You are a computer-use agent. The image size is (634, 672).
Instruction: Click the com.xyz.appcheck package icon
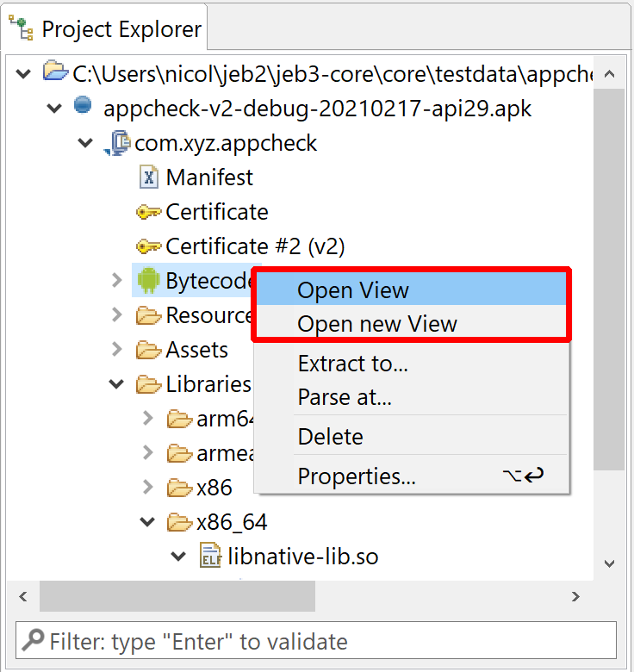click(x=117, y=143)
